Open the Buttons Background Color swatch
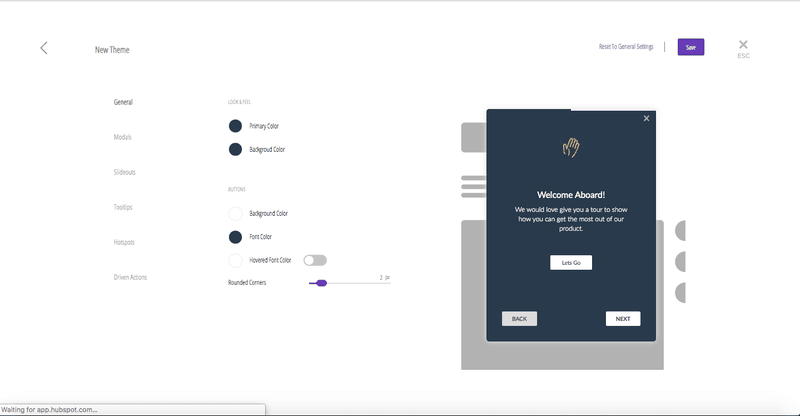 click(235, 213)
